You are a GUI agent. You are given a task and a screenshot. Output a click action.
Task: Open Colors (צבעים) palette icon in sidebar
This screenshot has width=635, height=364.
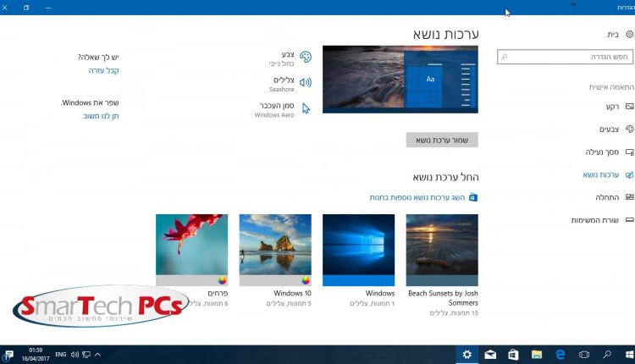(629, 130)
